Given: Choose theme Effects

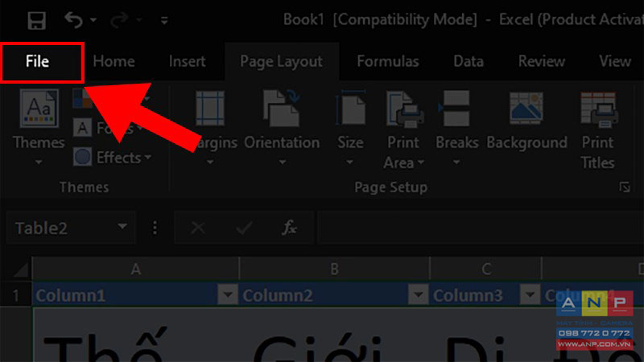Looking at the screenshot, I should tap(112, 157).
